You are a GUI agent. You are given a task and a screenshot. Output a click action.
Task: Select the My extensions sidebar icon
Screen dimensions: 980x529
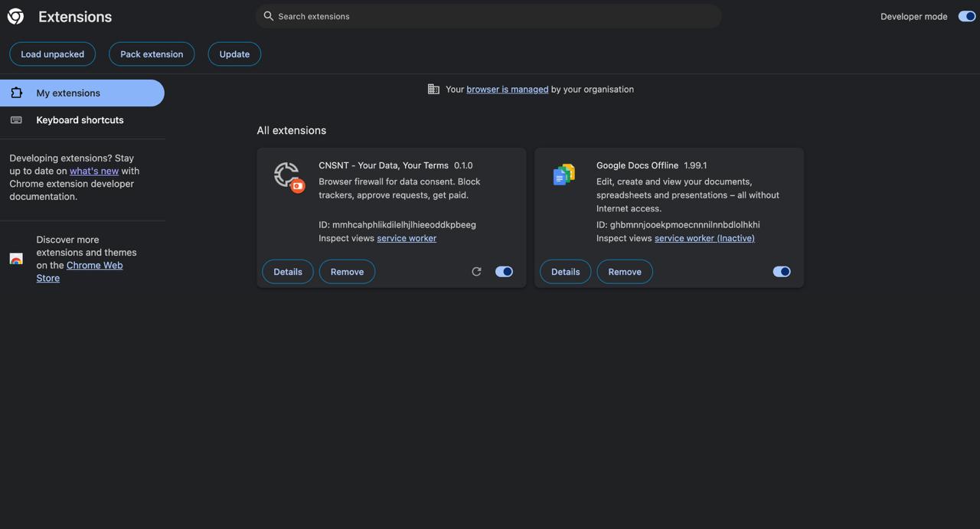tap(16, 92)
